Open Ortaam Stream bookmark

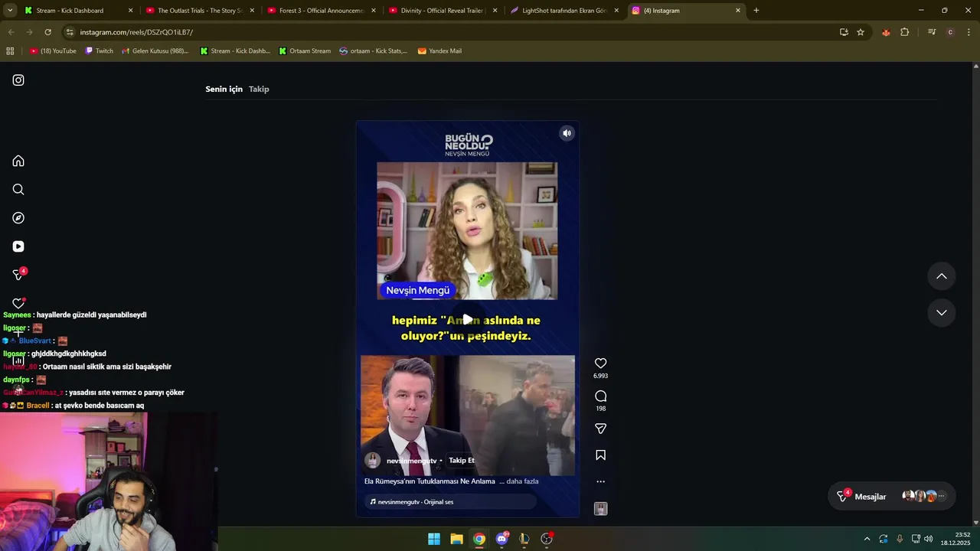(x=305, y=51)
